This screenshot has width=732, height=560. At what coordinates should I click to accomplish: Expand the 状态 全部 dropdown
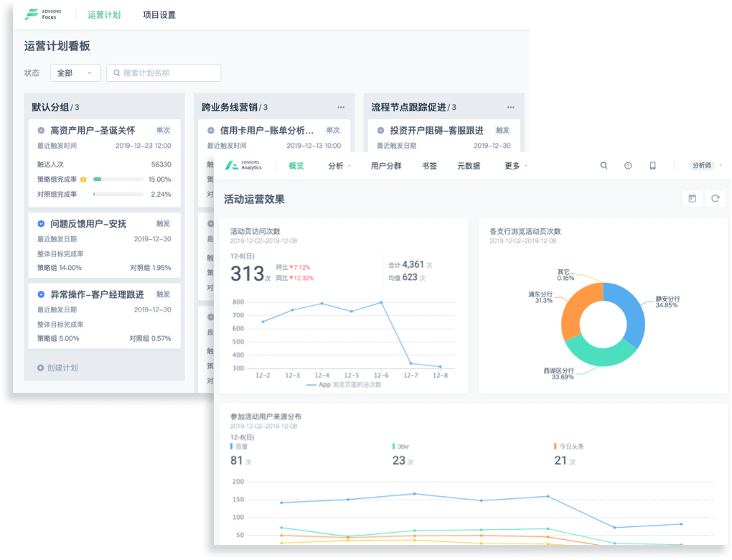[75, 73]
